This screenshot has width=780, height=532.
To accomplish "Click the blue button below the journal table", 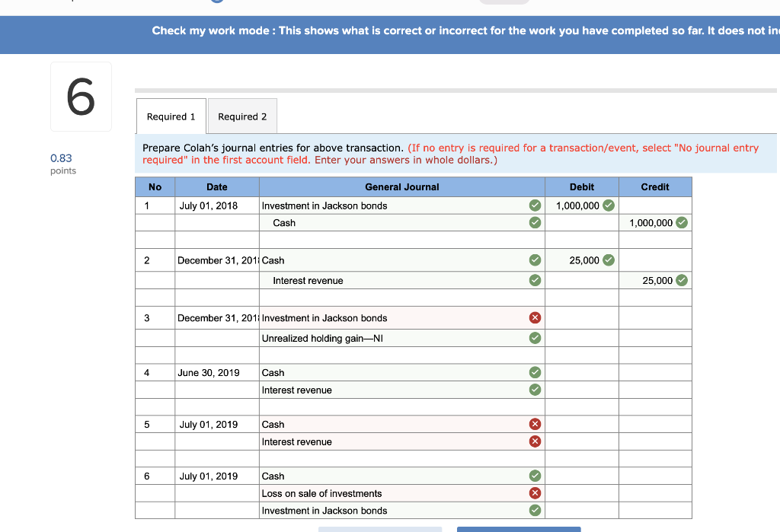I will click(519, 529).
